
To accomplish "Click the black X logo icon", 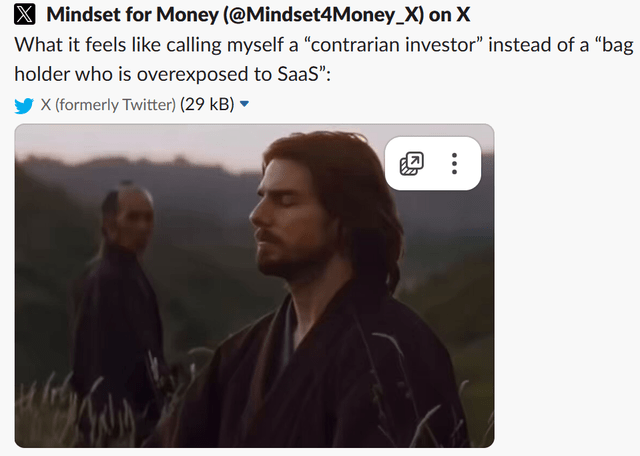I will click(x=24, y=14).
